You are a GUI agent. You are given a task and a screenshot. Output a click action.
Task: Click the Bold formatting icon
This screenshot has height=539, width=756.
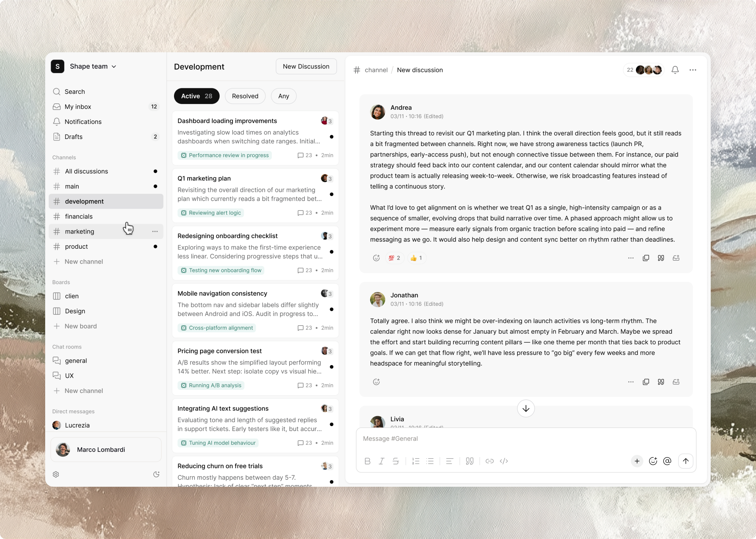367,461
